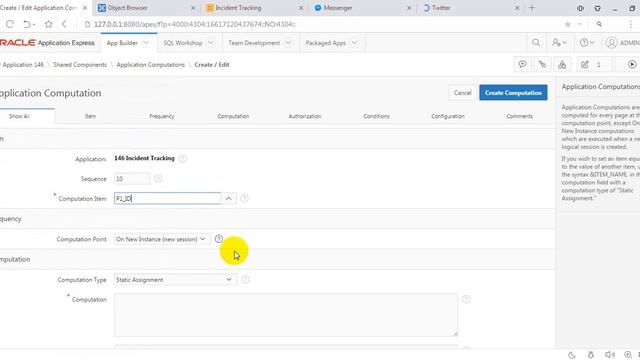This screenshot has width=640, height=360.
Task: Select the Item tab
Action: pyautogui.click(x=90, y=116)
